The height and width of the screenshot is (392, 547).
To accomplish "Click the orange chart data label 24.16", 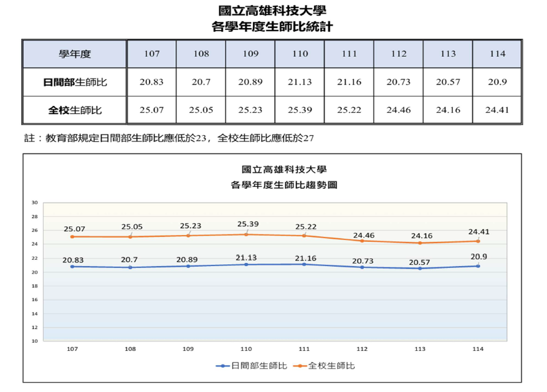I will click(422, 236).
